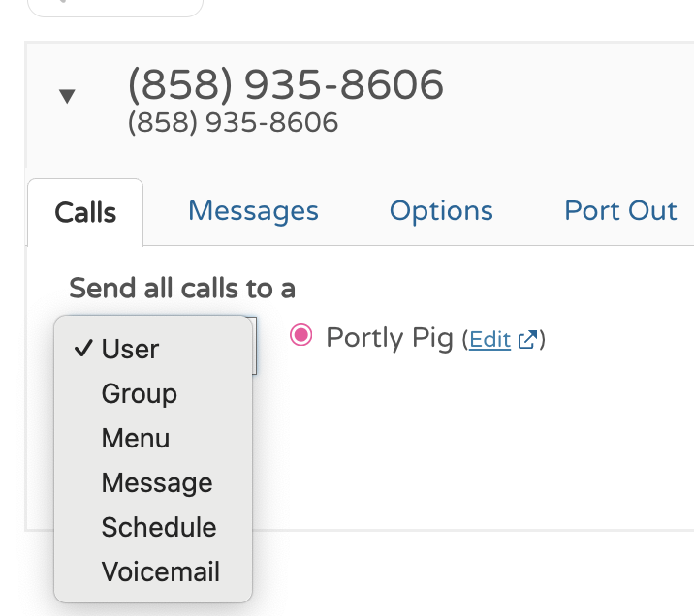Screen dimensions: 694x616
Task: Click the select box edge behind the dropdown list
Action: (x=255, y=345)
